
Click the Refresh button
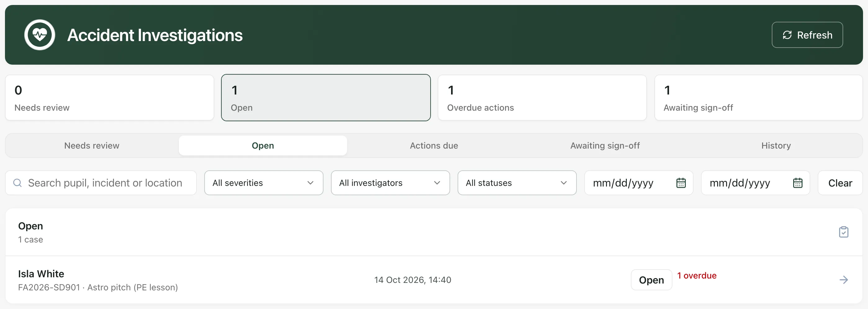[x=807, y=35]
